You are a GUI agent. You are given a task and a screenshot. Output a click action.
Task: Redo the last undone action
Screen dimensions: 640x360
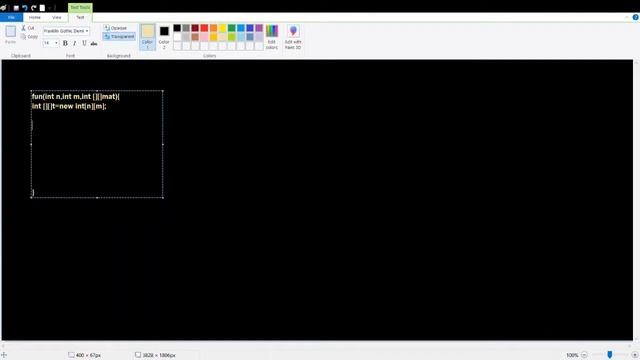pos(33,8)
